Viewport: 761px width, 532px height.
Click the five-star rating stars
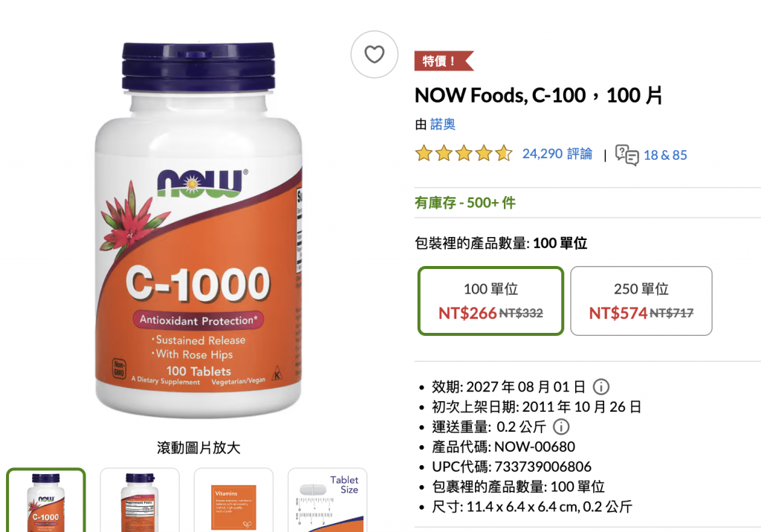[x=464, y=153]
